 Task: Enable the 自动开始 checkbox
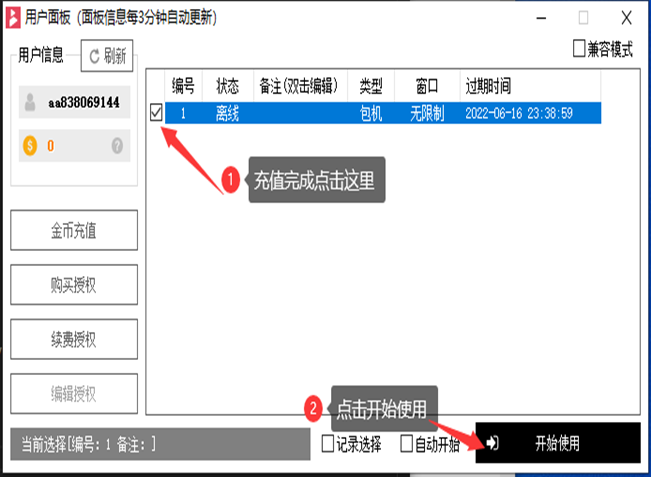tap(407, 443)
